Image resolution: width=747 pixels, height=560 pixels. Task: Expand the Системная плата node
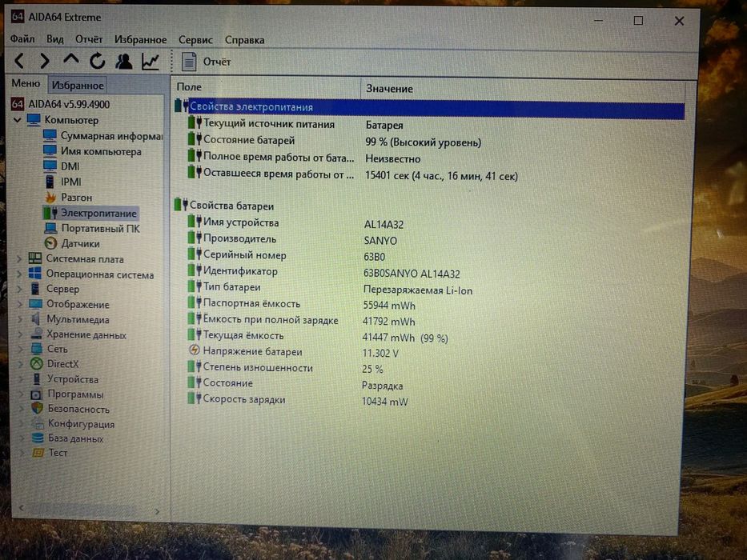(x=19, y=258)
